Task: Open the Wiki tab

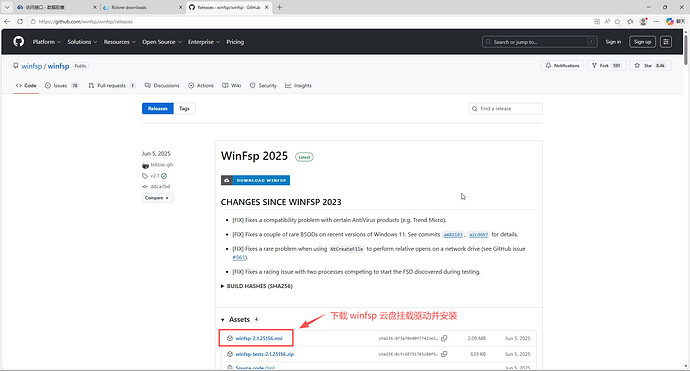Action: 231,85
